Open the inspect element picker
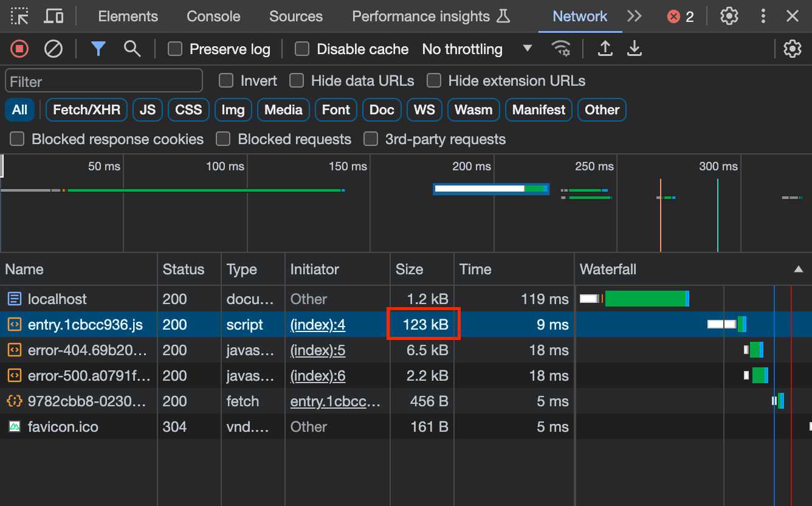Viewport: 812px width, 506px height. pyautogui.click(x=19, y=16)
